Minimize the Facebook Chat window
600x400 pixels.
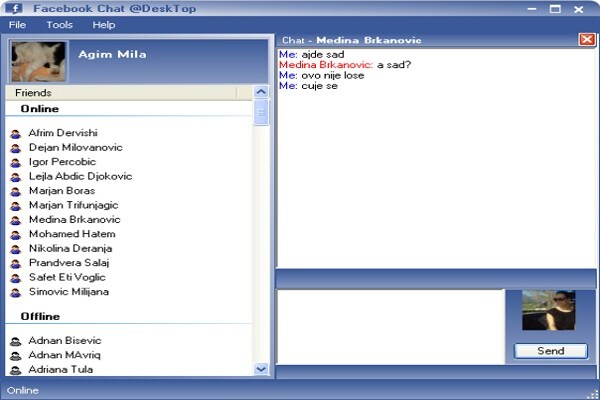pos(532,8)
